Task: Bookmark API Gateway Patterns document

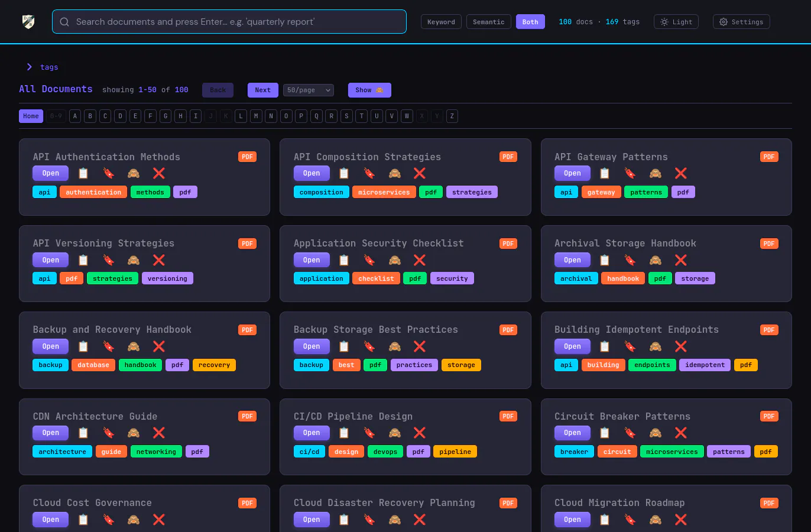Action: click(x=630, y=173)
